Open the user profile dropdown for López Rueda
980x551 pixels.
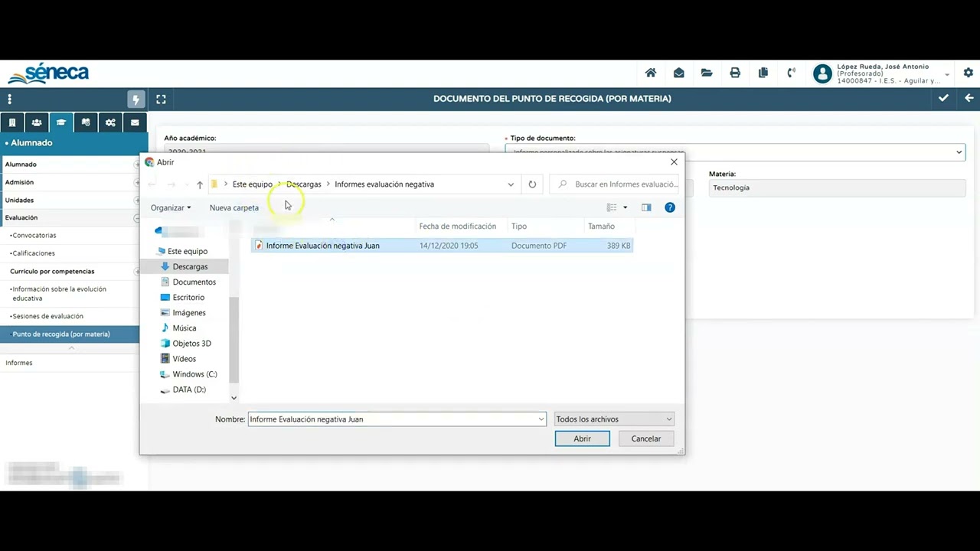coord(947,74)
